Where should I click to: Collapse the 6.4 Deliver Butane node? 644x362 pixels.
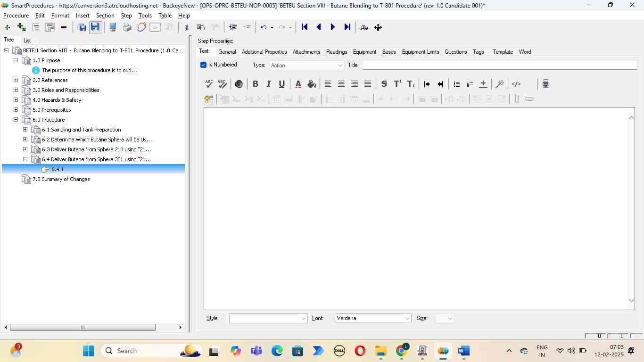pos(25,159)
